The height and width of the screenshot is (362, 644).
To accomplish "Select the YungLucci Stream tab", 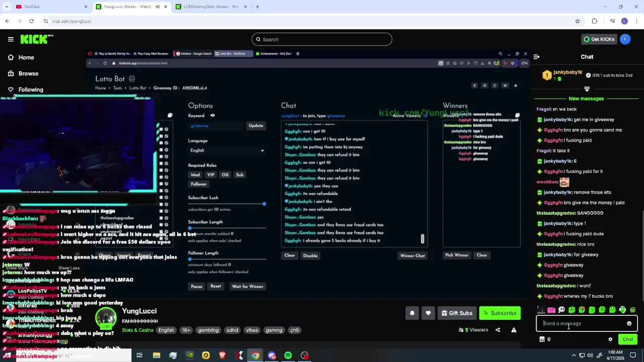I will [132, 7].
